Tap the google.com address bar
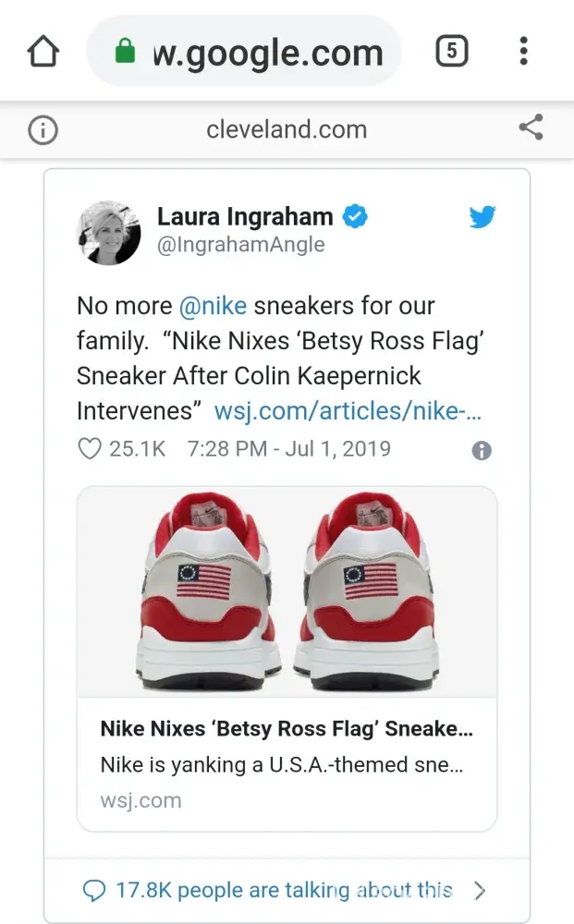The width and height of the screenshot is (574, 924). point(267,53)
